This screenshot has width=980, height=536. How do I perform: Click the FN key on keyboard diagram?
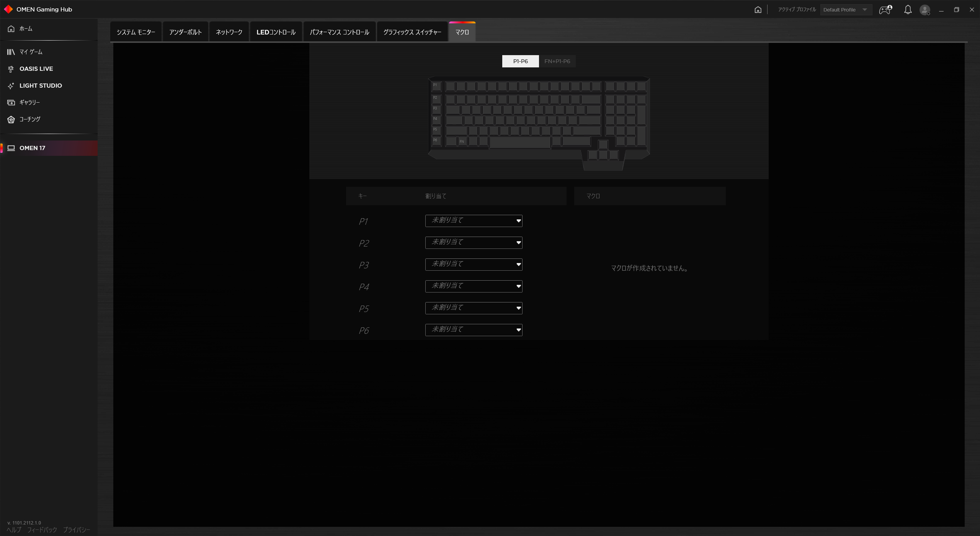[x=462, y=141]
